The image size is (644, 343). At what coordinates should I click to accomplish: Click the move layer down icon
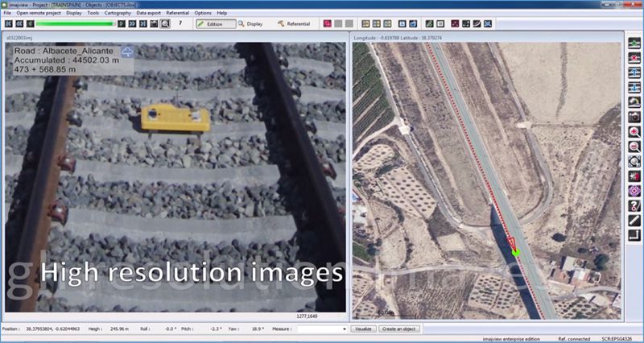(x=634, y=88)
